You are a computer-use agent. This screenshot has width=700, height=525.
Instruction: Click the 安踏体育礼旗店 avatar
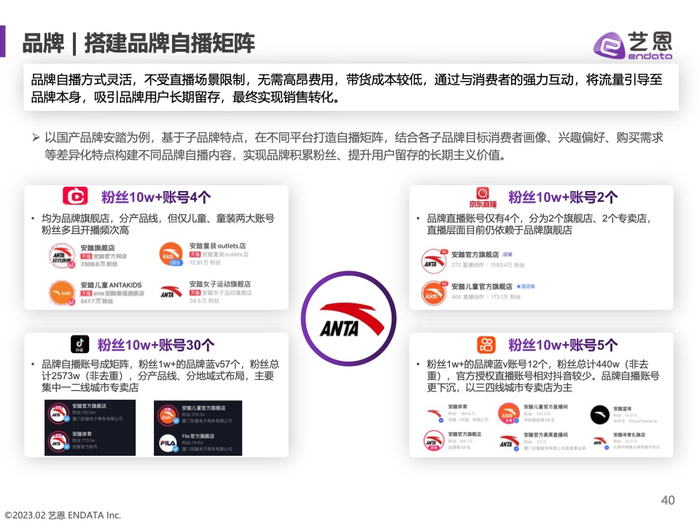(600, 442)
